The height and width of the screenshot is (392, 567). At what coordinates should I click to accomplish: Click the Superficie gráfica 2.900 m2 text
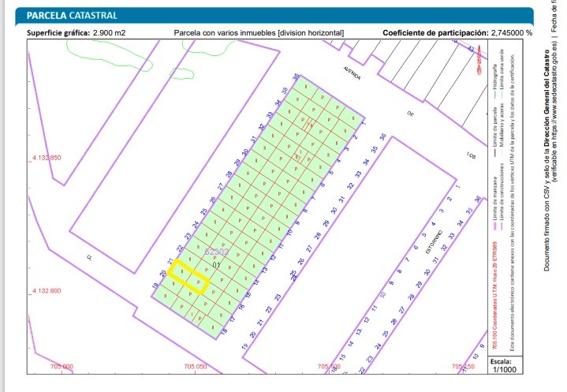tap(76, 33)
